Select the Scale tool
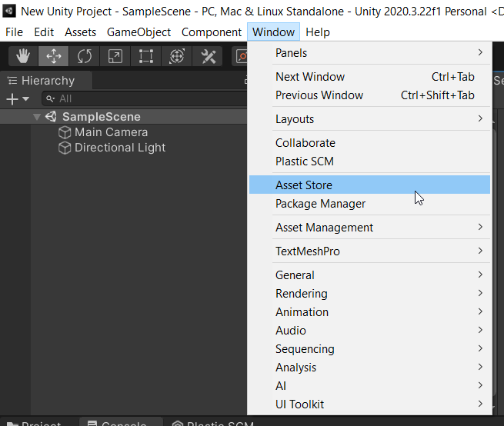This screenshot has height=426, width=504. (115, 56)
